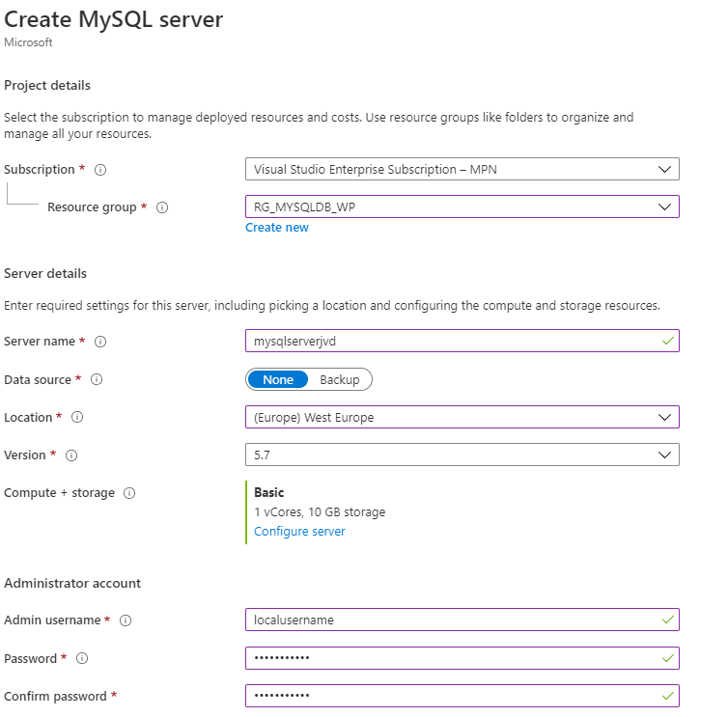Click the info icon beside Password
This screenshot has height=717, width=728.
tap(82, 659)
